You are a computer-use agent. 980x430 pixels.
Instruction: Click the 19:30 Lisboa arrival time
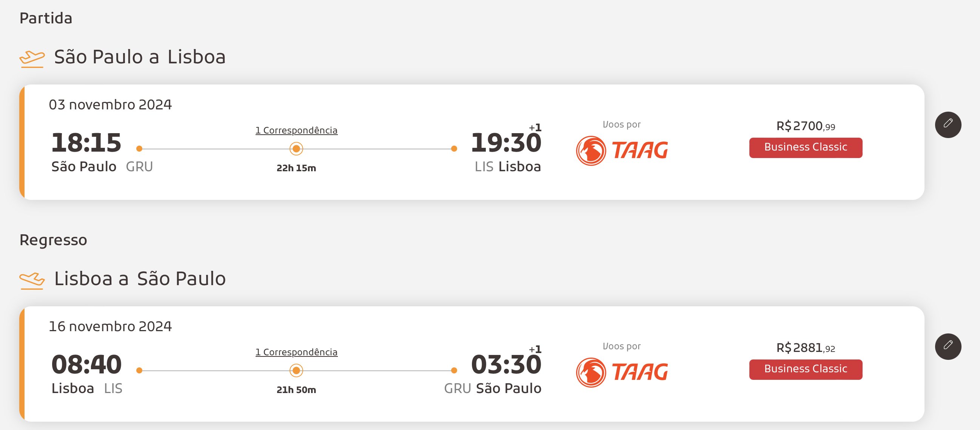(x=505, y=143)
